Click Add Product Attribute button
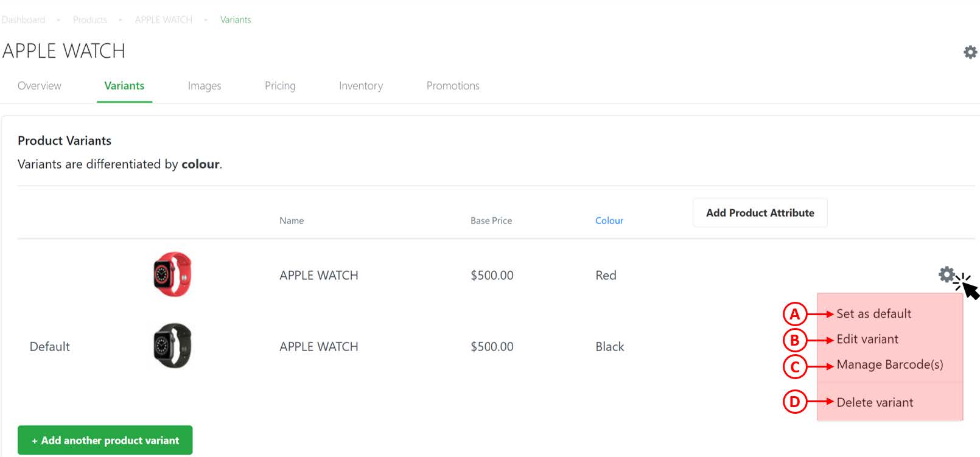The image size is (980, 457). [x=760, y=213]
